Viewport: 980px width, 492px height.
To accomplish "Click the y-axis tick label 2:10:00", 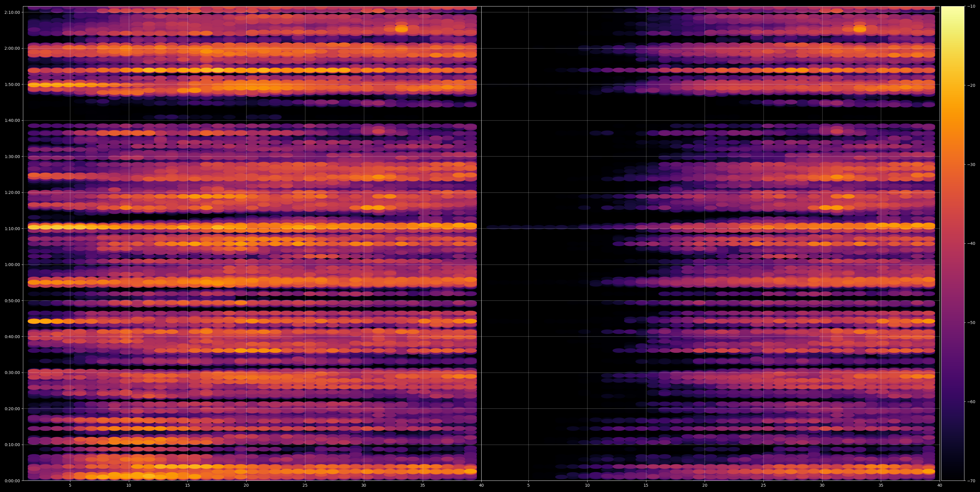I will [12, 12].
